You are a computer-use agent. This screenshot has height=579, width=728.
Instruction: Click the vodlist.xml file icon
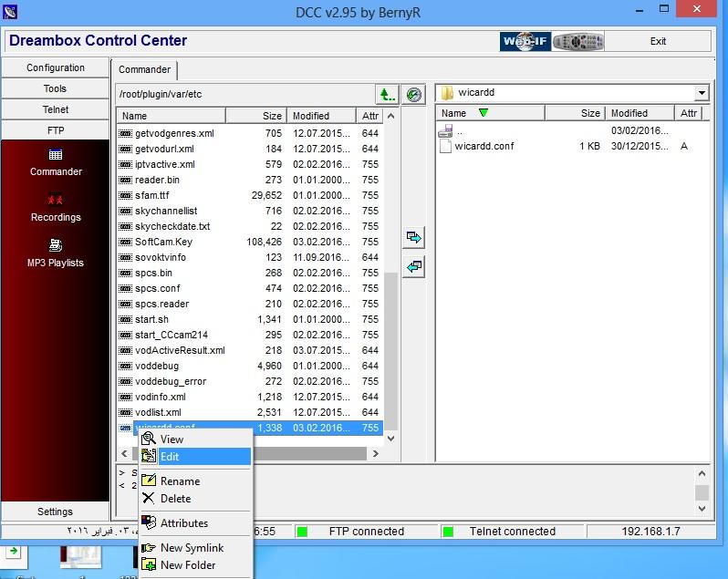pyautogui.click(x=125, y=412)
